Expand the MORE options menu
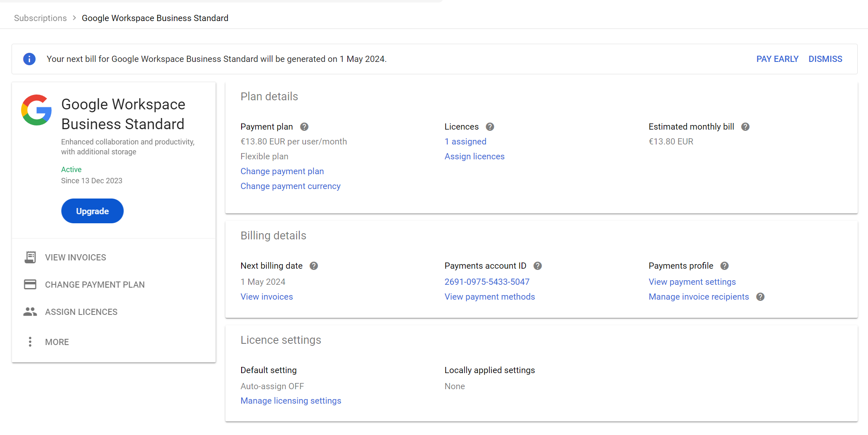Screen dimensions: 868x435 57,342
